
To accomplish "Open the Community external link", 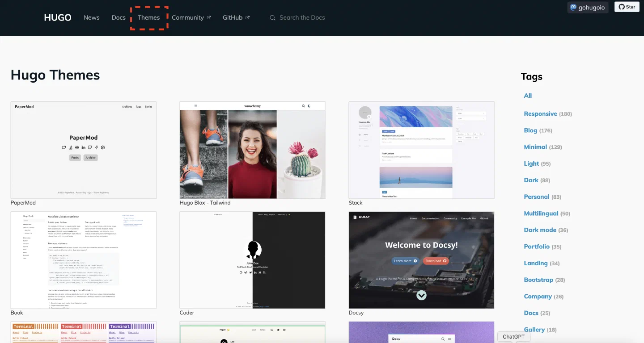I will click(191, 18).
